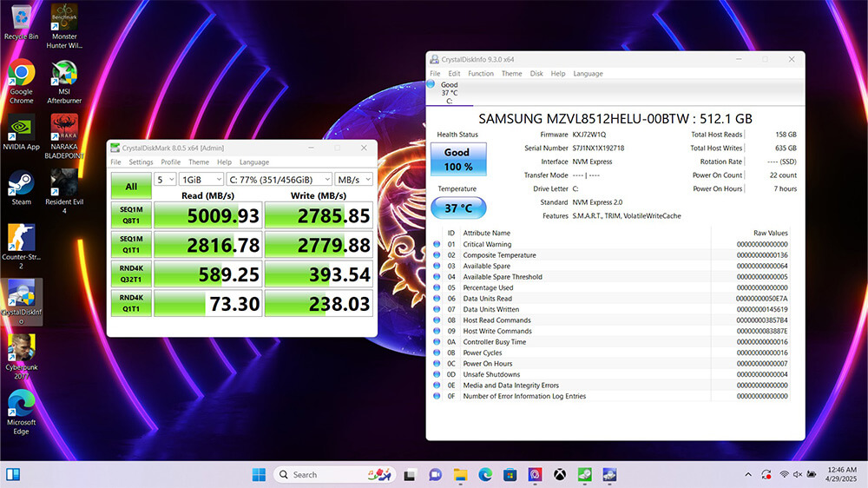Open video chat app from taskbar
868x488 pixels.
435,475
